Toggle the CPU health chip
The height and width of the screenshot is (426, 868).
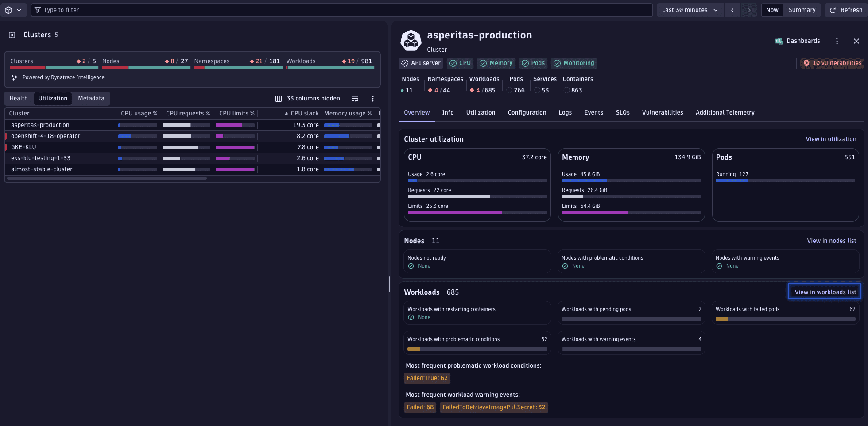click(460, 63)
